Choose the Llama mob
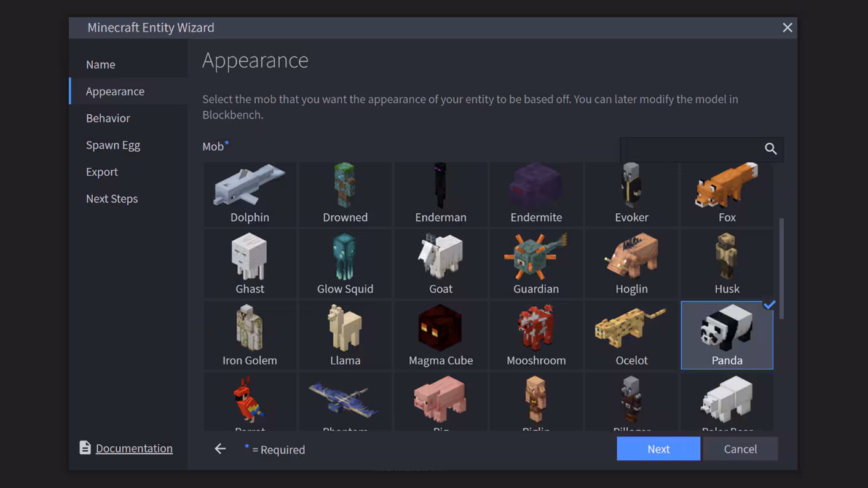The height and width of the screenshot is (488, 868). [345, 335]
